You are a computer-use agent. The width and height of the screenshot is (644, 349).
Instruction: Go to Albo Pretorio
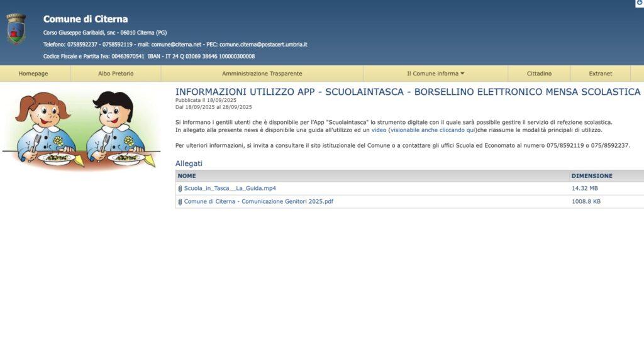(116, 74)
